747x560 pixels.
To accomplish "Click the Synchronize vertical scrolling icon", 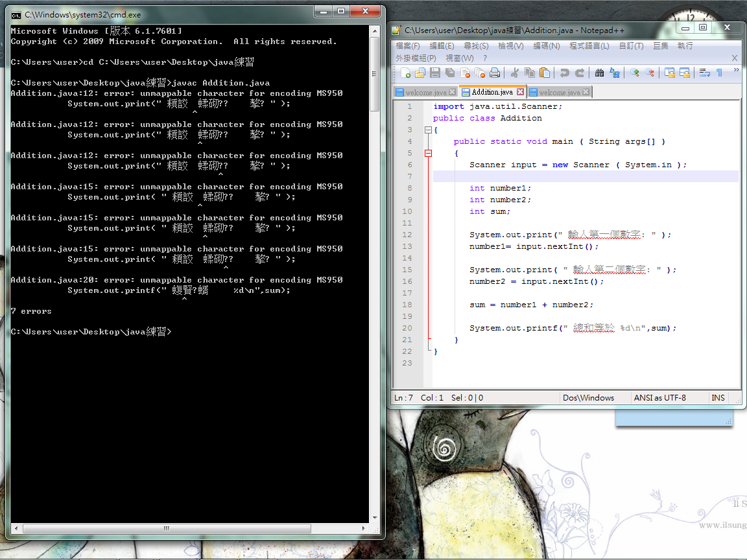I will 669,73.
